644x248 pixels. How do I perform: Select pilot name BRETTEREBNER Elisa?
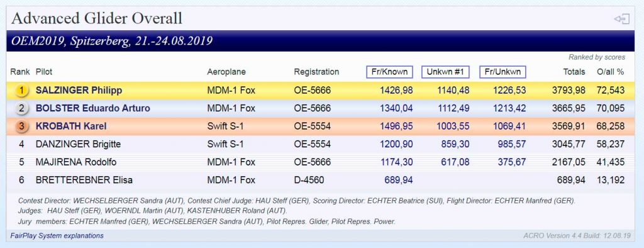(x=84, y=180)
